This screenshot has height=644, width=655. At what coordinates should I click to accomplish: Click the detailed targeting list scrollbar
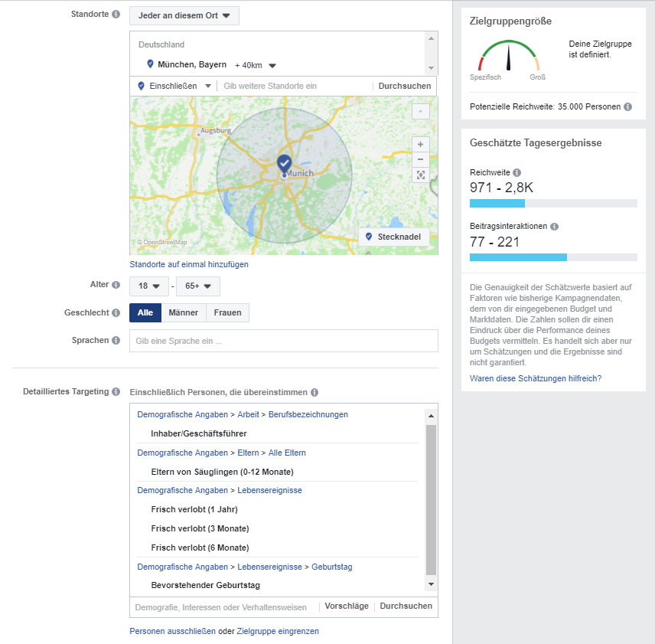431,499
